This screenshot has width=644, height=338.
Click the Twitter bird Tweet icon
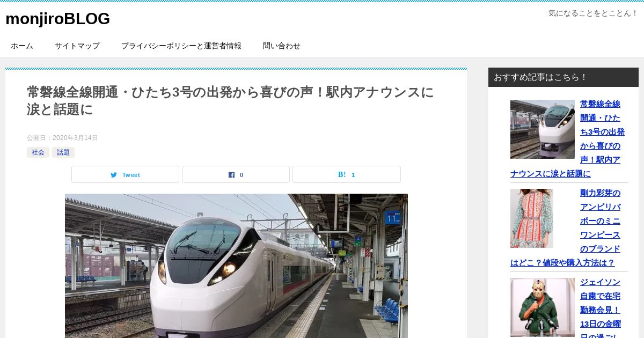click(x=114, y=175)
